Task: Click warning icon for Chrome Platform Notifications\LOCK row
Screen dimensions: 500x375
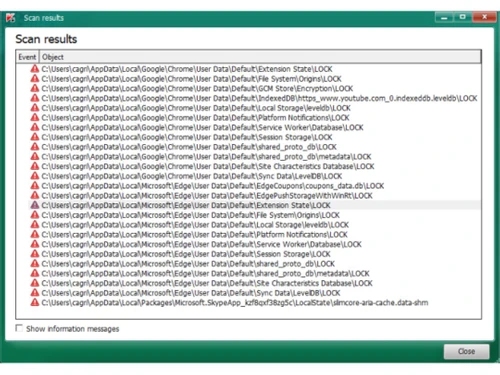Action: pos(35,117)
